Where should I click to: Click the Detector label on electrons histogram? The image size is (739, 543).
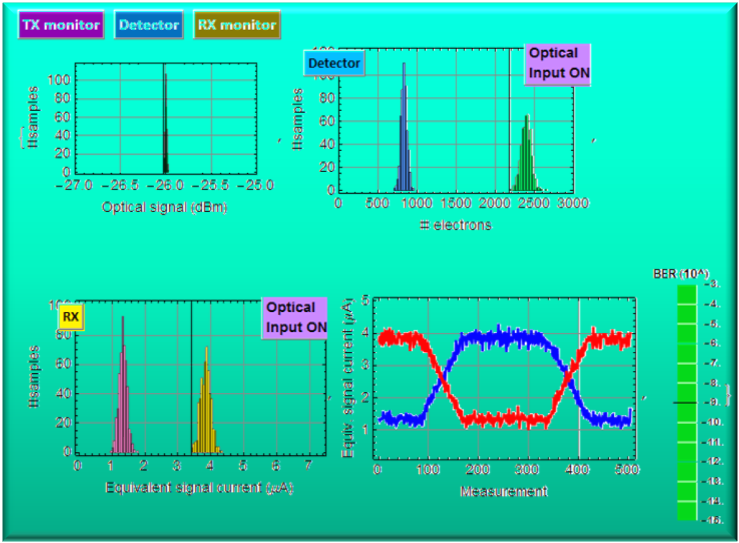click(x=334, y=64)
